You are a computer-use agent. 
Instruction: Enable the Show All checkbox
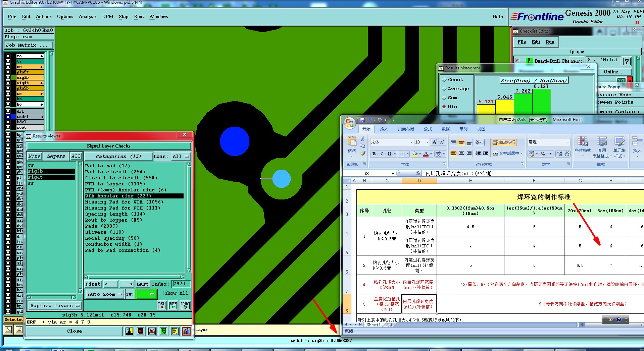(161, 293)
